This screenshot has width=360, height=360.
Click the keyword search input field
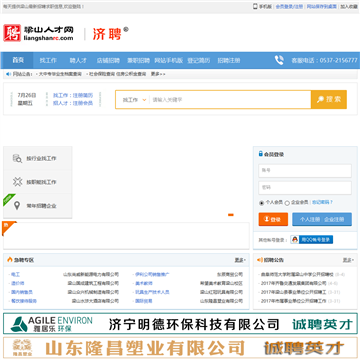click(x=230, y=100)
